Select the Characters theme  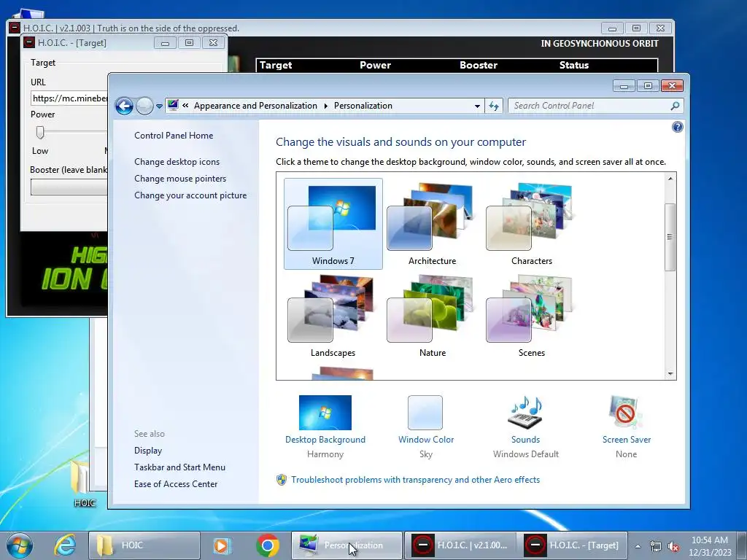[531, 224]
